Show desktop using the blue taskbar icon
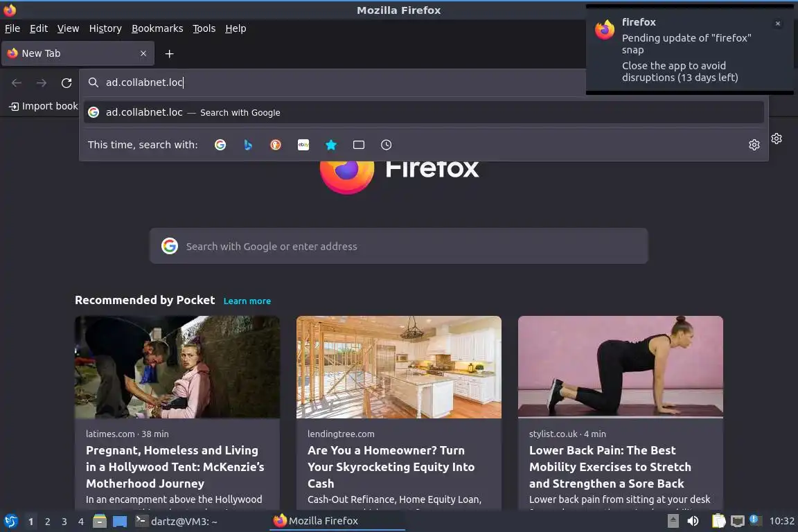798x532 pixels. pyautogui.click(x=120, y=522)
